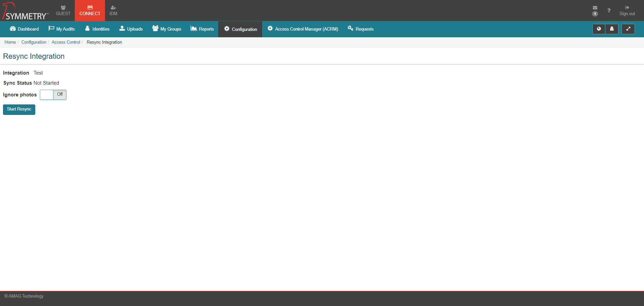Image resolution: width=644 pixels, height=306 pixels.
Task: Open Access Control Manager (ACRM)
Action: [303, 29]
